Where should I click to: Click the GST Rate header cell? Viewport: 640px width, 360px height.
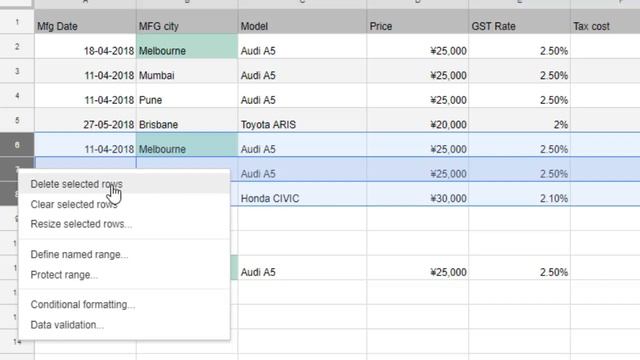[x=519, y=22]
